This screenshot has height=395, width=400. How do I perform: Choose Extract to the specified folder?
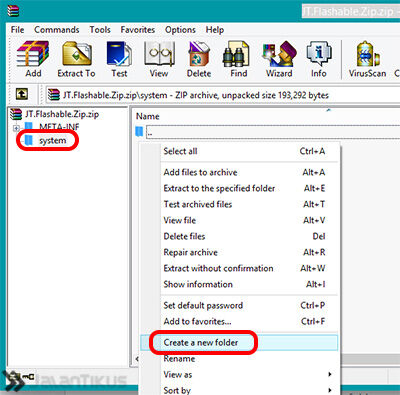[239, 188]
